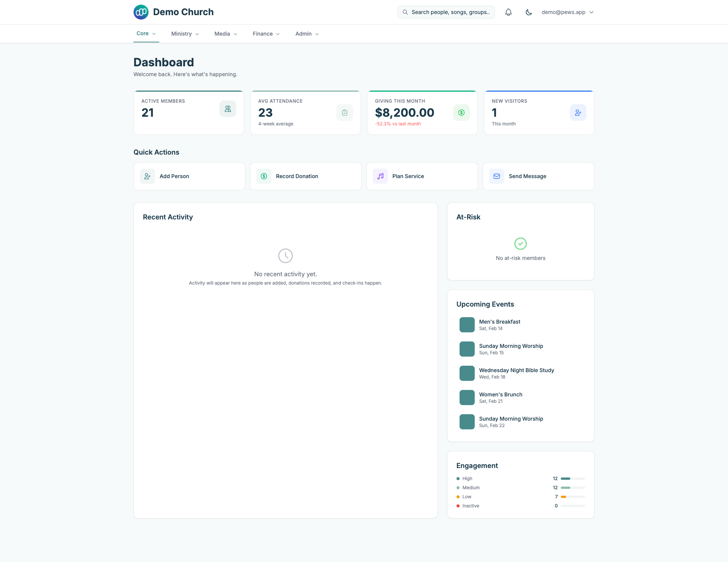This screenshot has width=728, height=562.
Task: Click the Record Donation coin icon
Action: click(x=264, y=176)
